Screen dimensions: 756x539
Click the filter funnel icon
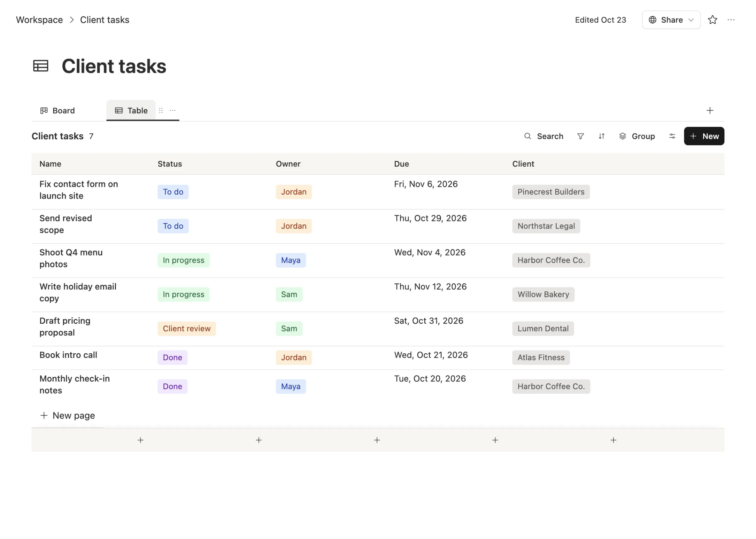coord(581,136)
